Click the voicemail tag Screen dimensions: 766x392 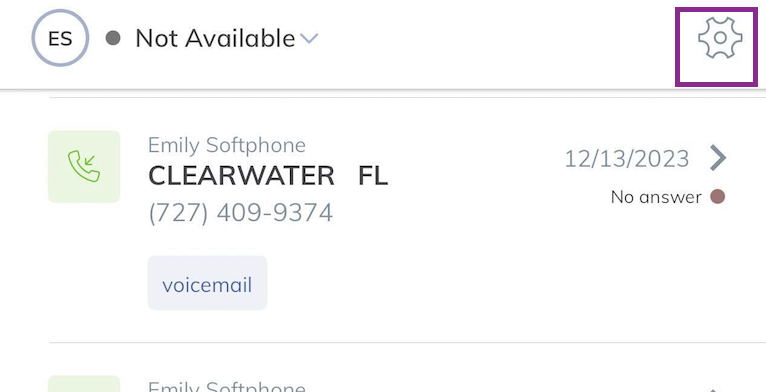(x=207, y=283)
